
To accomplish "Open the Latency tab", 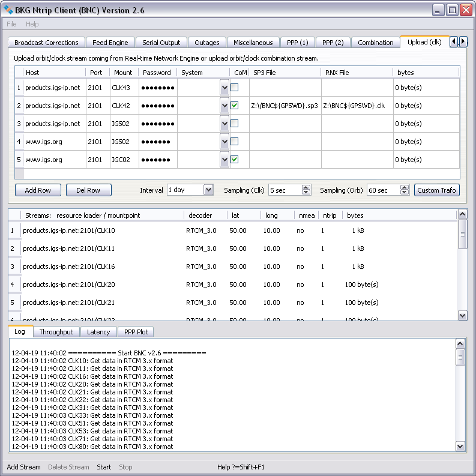I will [x=98, y=332].
